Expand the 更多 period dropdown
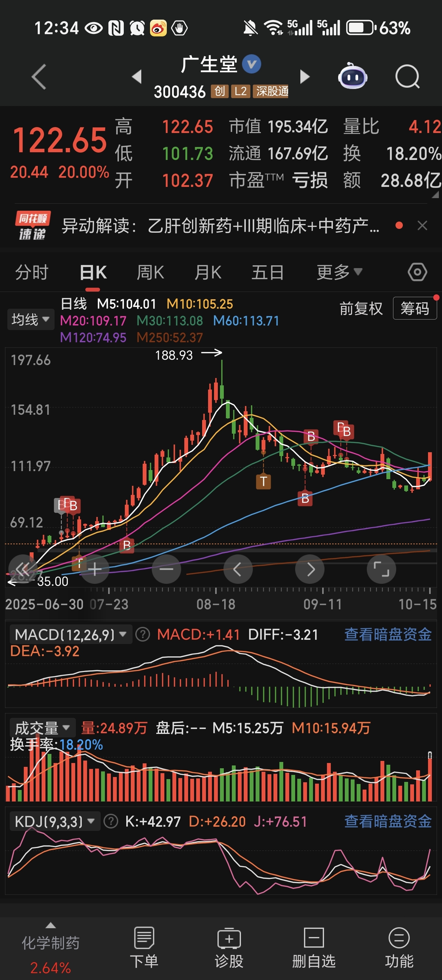 point(340,272)
